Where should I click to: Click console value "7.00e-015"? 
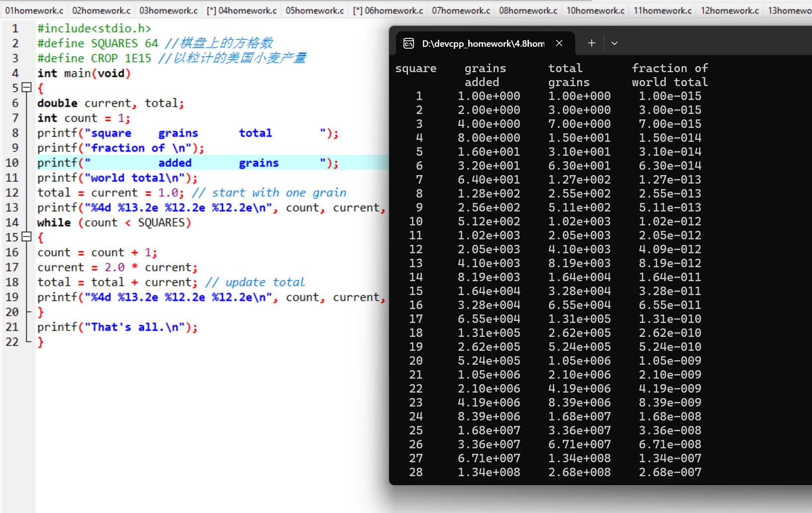(670, 124)
